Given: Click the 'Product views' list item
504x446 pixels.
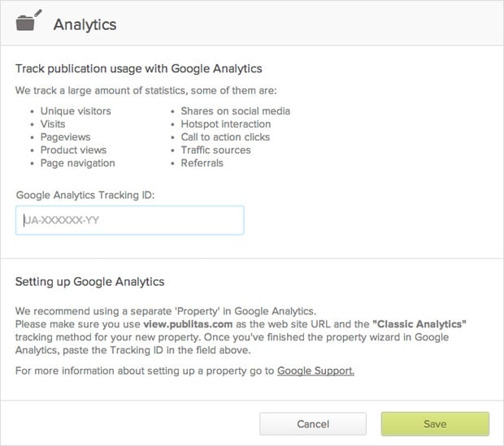Looking at the screenshot, I should pos(73,149).
